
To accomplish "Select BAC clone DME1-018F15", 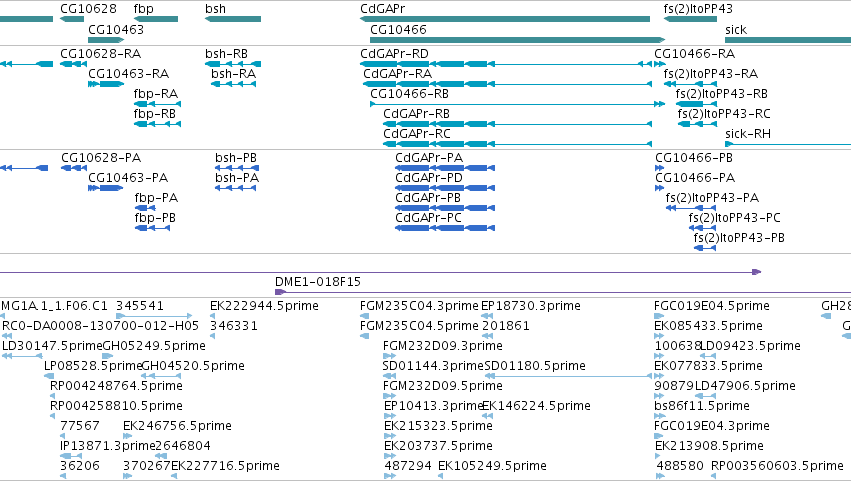I will pyautogui.click(x=317, y=282).
